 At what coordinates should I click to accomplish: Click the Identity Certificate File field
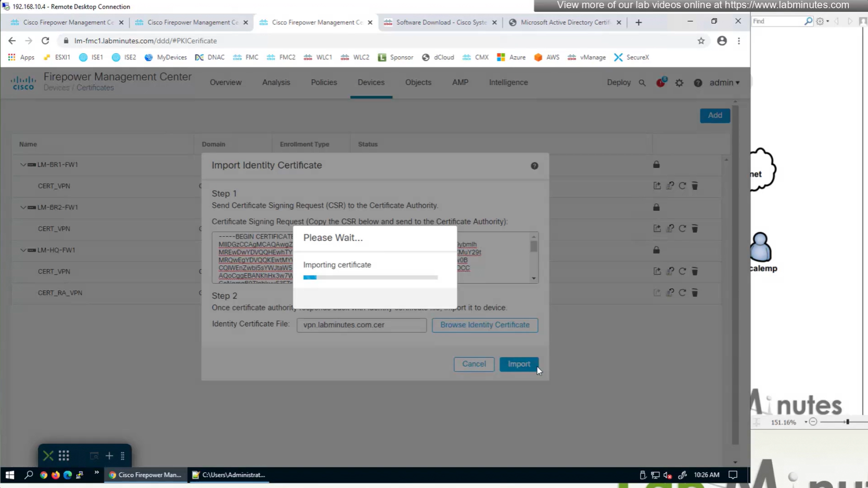tap(361, 325)
